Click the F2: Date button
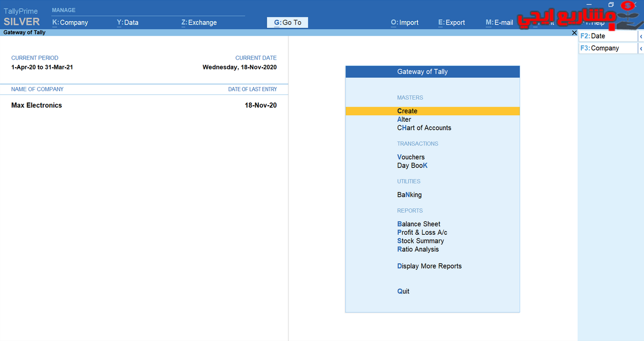644x341 pixels. coord(608,36)
